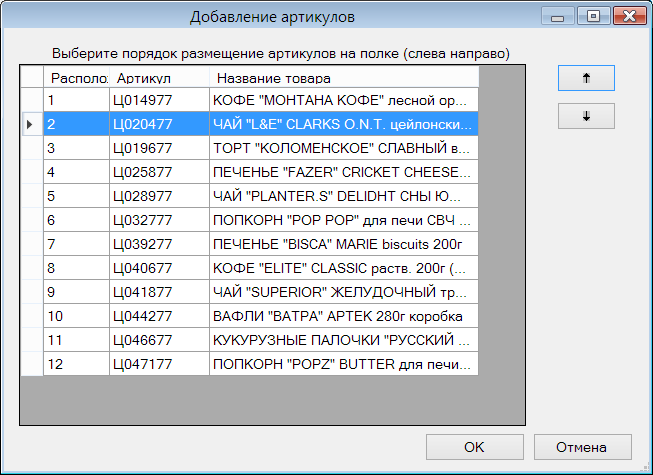Click row header of the Ц039277 row
The height and width of the screenshot is (475, 653).
[x=32, y=244]
